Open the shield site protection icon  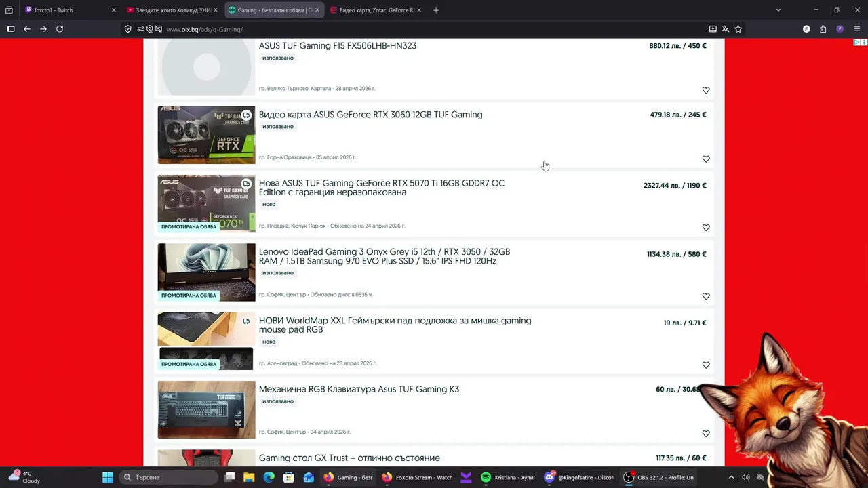point(128,29)
